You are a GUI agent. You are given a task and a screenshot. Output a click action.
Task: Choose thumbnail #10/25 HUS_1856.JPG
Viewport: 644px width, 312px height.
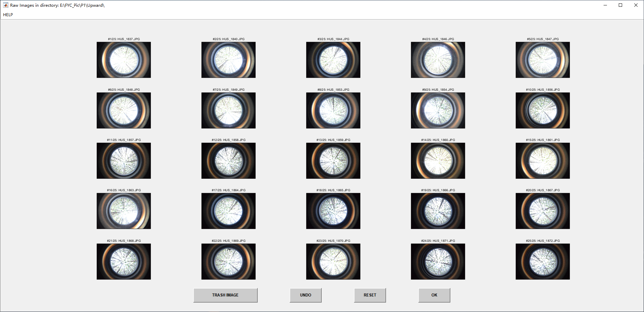[x=543, y=110]
